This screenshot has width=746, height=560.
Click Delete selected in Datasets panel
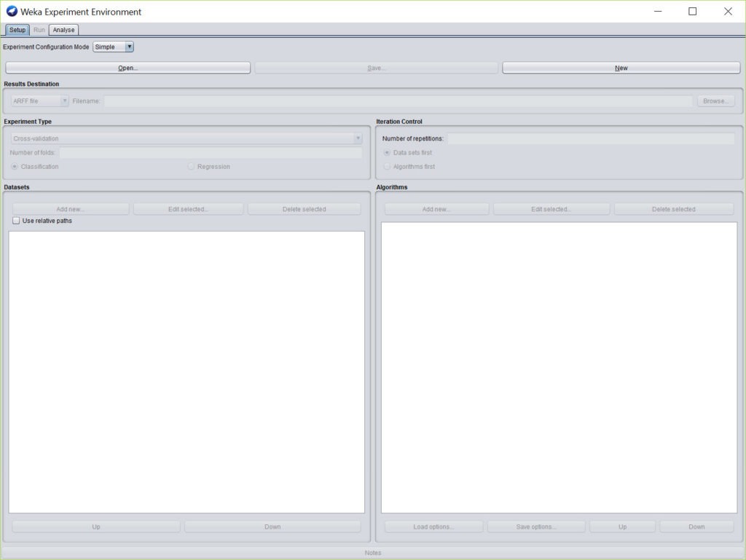click(x=304, y=209)
